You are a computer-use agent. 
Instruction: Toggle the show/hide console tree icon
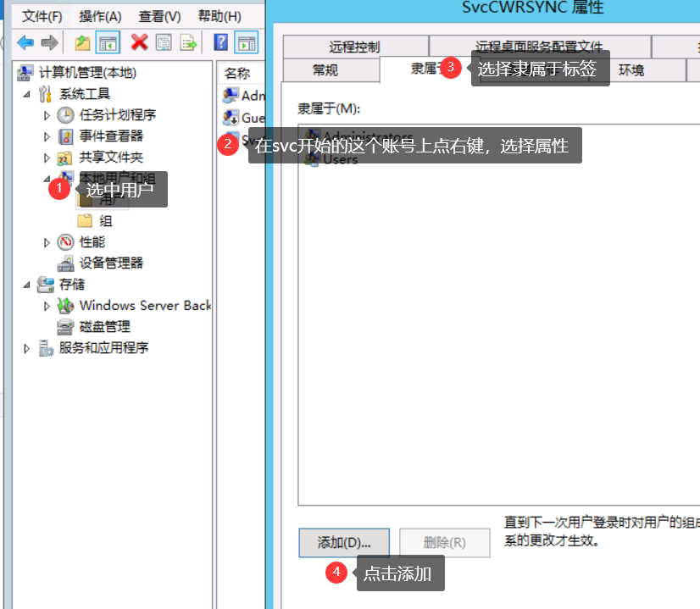[x=108, y=43]
